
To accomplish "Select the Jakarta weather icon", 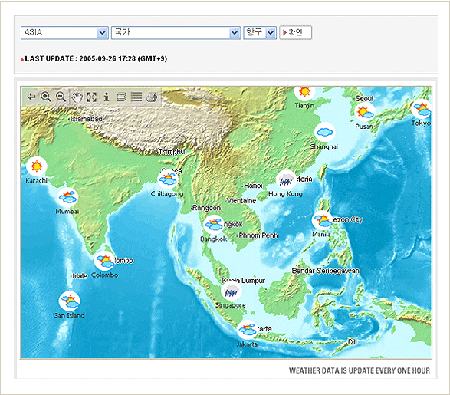I will (247, 329).
